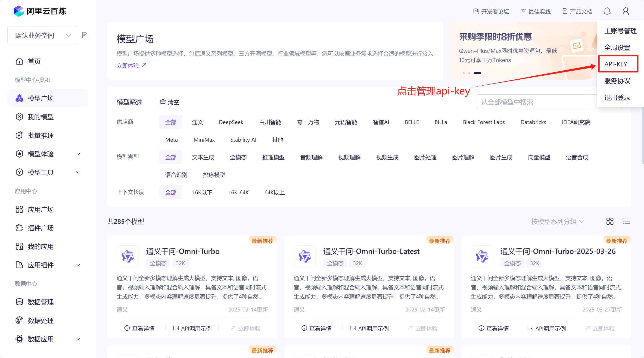The width and height of the screenshot is (644, 358).
Task: Switch to list view layout icon
Action: pos(626,221)
